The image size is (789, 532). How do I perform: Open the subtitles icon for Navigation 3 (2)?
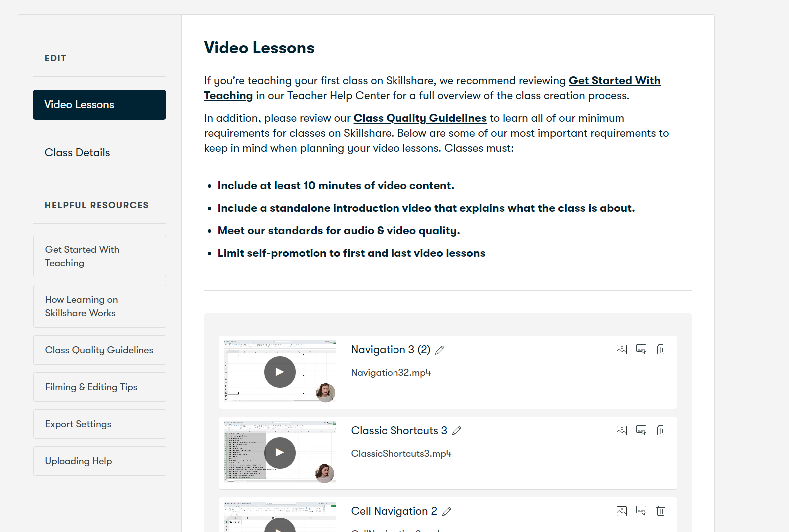641,349
